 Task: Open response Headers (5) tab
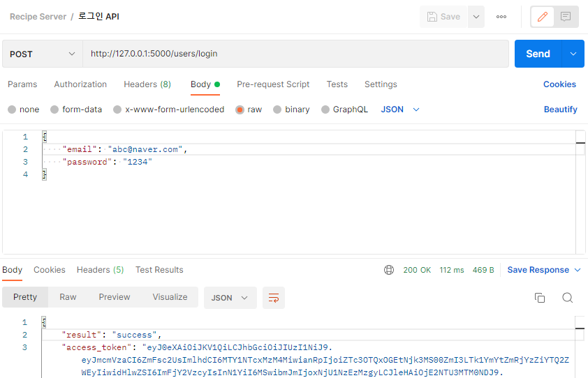[x=100, y=270]
